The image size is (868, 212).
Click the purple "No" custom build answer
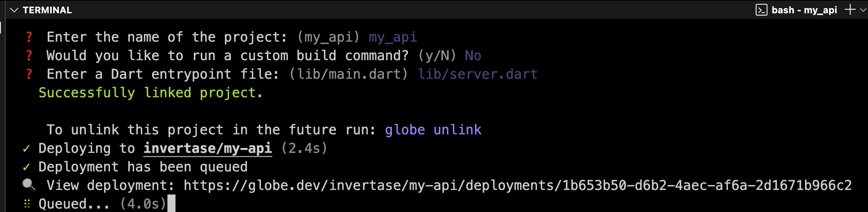473,56
